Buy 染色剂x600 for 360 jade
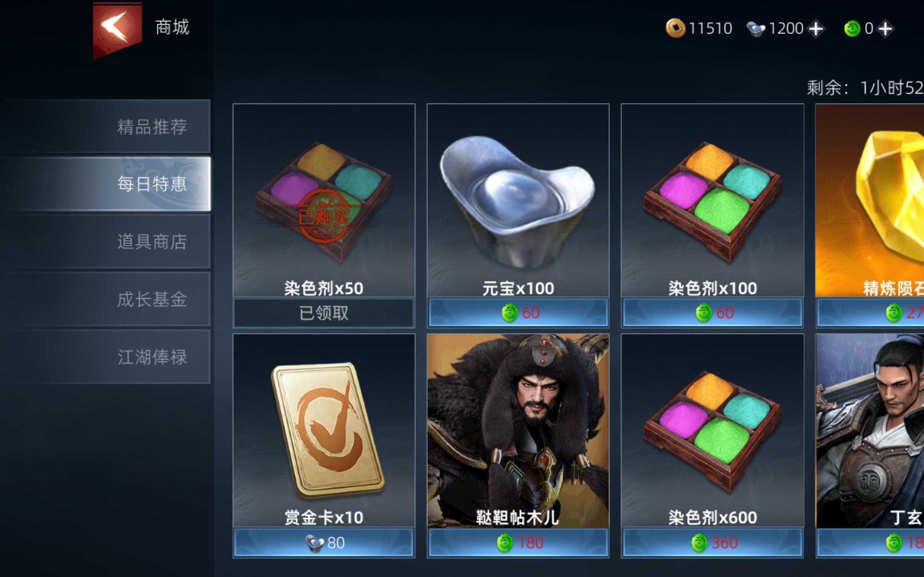 tap(712, 542)
